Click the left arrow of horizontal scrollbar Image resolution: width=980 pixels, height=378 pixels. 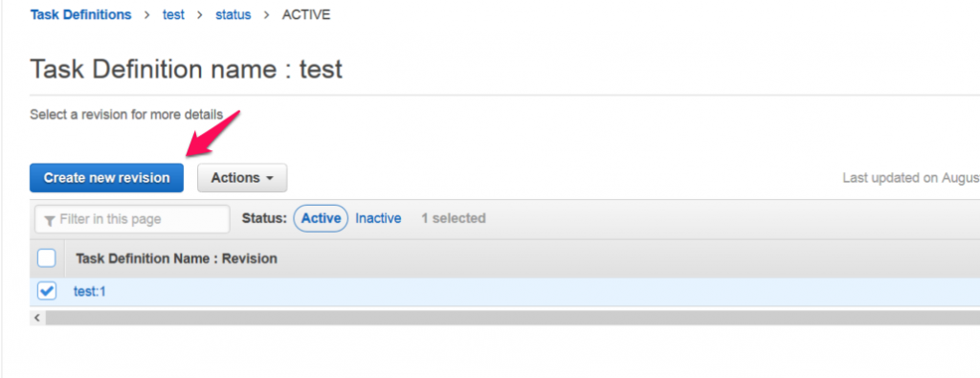pos(37,318)
